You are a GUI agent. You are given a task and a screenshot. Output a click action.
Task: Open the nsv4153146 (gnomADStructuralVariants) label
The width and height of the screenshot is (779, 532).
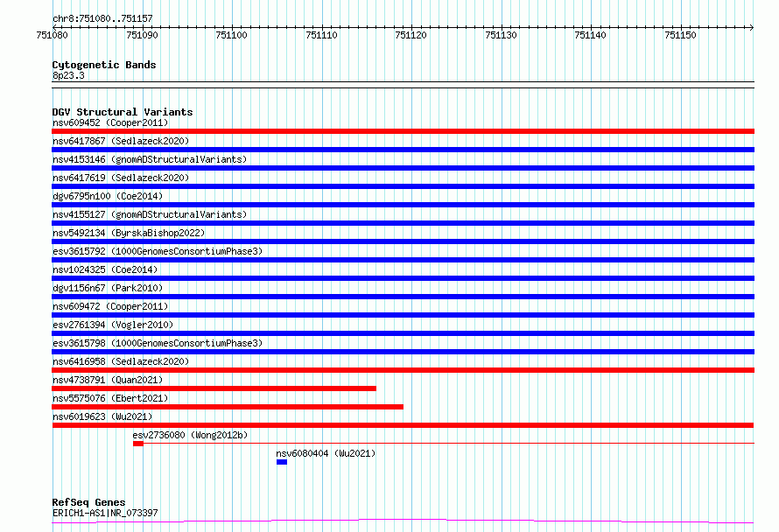click(x=150, y=159)
